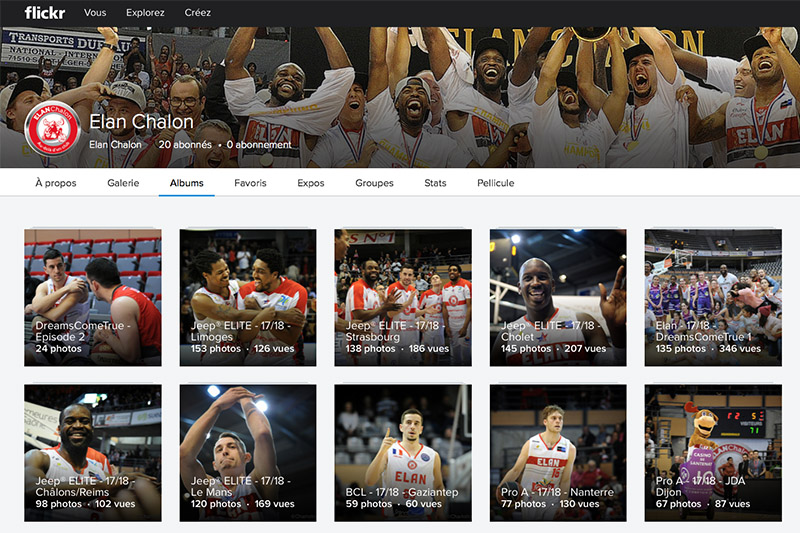
Task: Click the Elan Chalon username under the title
Action: point(115,145)
